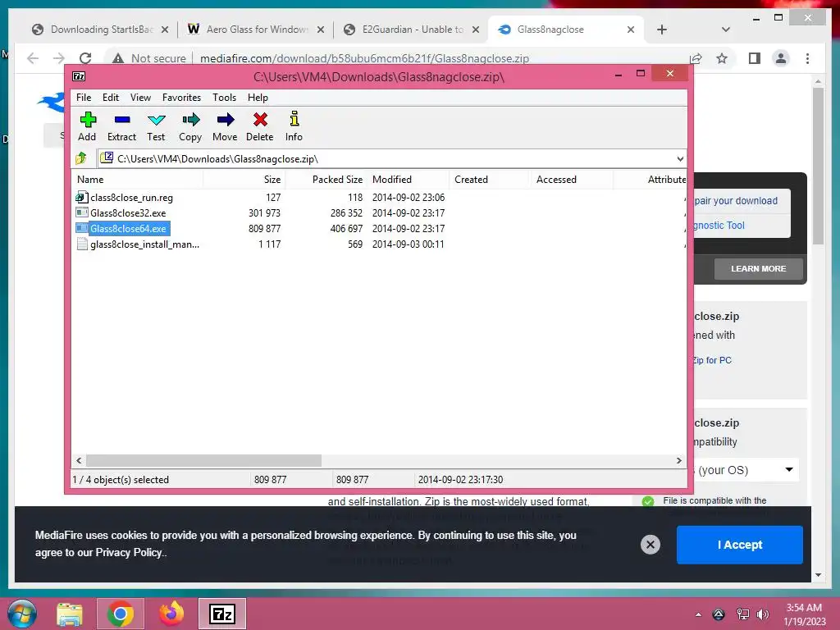Select the Glass8close32.exe file icon

pyautogui.click(x=81, y=212)
